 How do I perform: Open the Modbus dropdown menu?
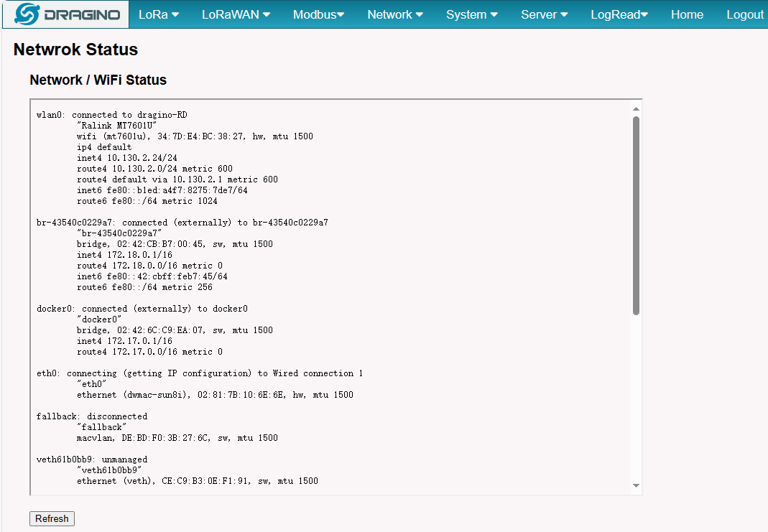(x=318, y=14)
